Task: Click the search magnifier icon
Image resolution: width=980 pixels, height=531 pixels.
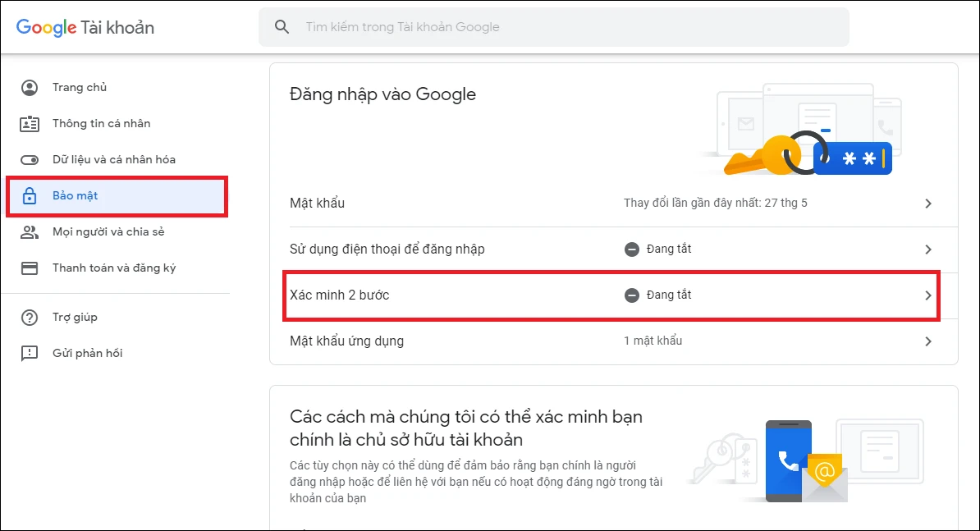Action: click(282, 27)
